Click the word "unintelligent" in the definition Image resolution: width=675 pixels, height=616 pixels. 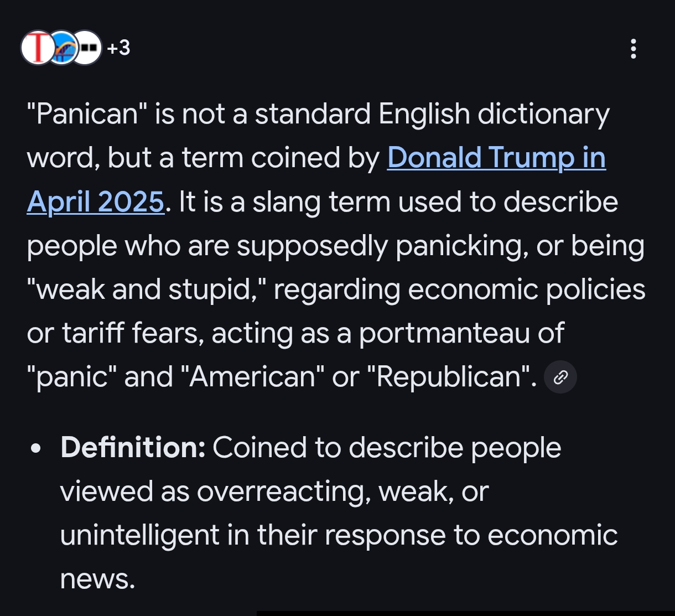[139, 535]
